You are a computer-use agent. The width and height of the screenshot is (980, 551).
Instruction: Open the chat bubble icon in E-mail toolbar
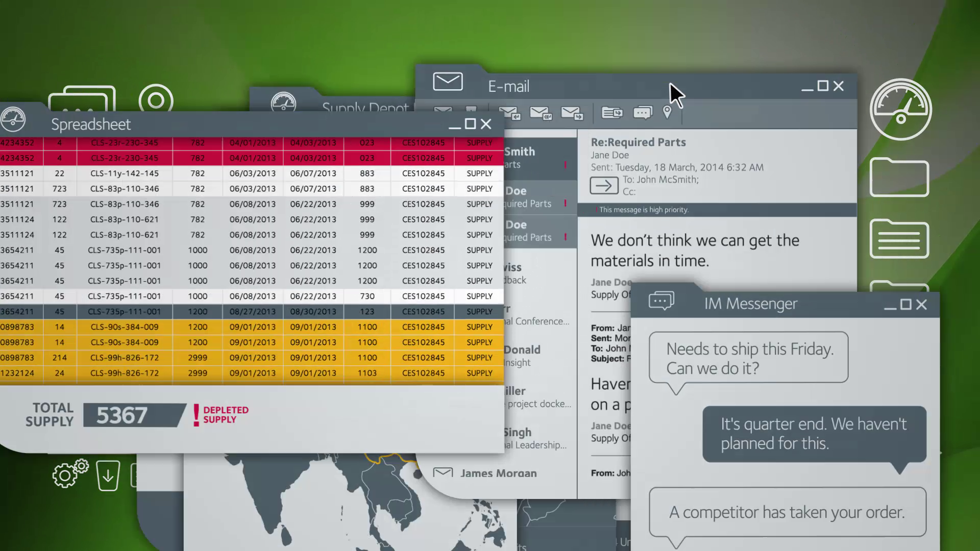tap(643, 113)
